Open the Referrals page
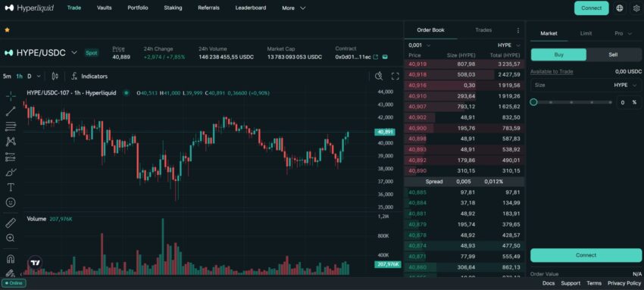Screen dimensions: 644x290 [x=208, y=8]
